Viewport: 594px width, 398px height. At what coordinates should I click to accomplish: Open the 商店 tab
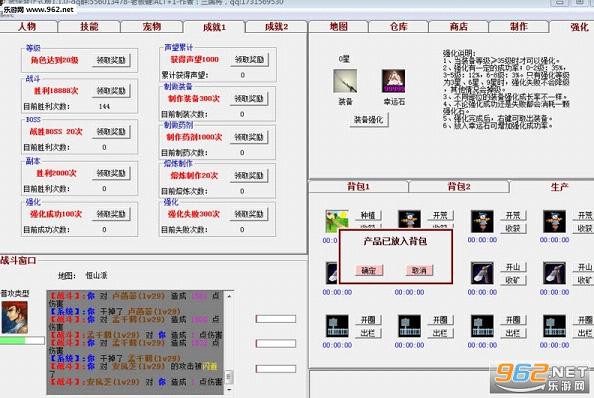coord(458,27)
